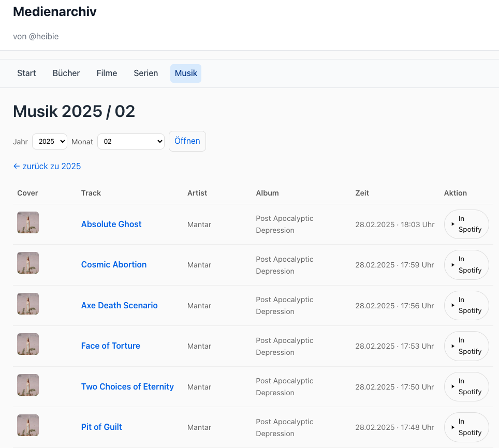Switch to the Bücher tab

coord(66,73)
